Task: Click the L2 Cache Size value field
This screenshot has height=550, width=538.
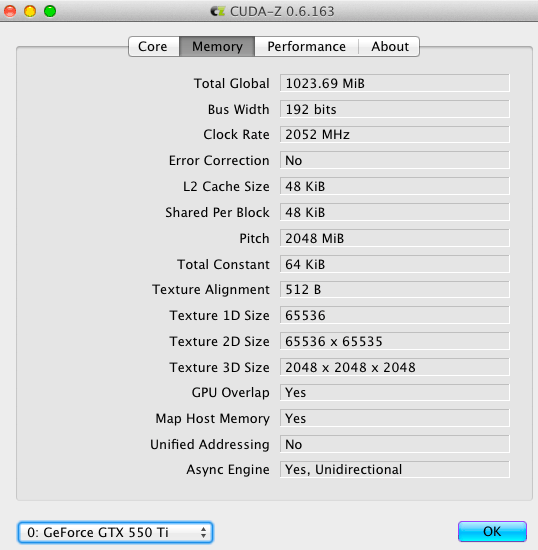Action: pyautogui.click(x=395, y=186)
